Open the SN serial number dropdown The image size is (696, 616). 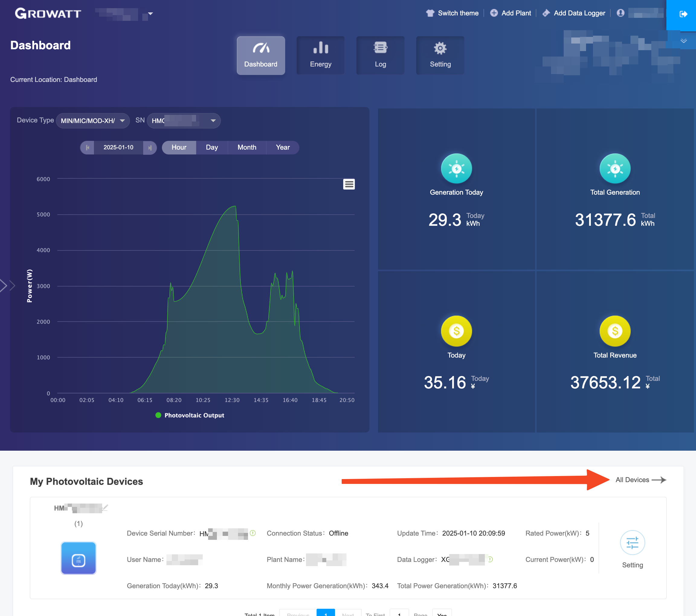pos(184,121)
